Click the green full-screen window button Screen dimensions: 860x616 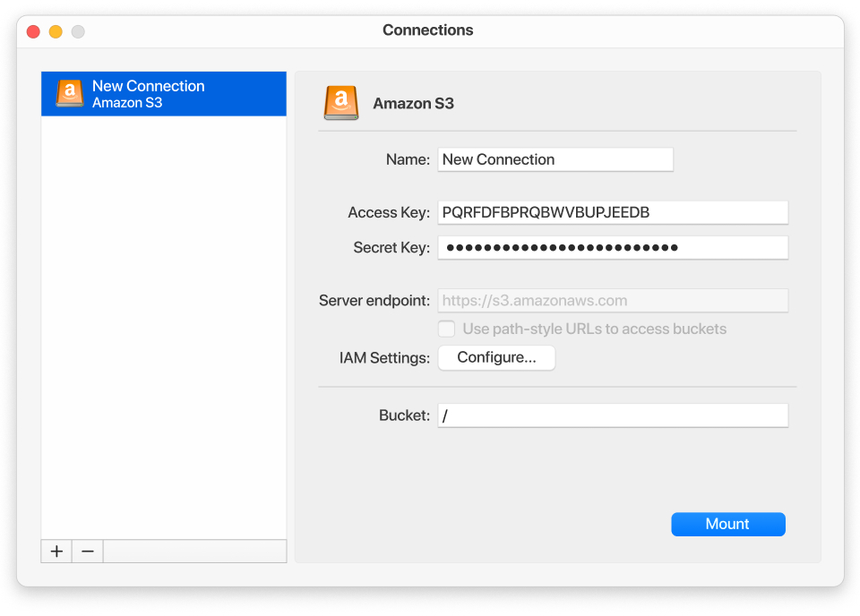77,30
